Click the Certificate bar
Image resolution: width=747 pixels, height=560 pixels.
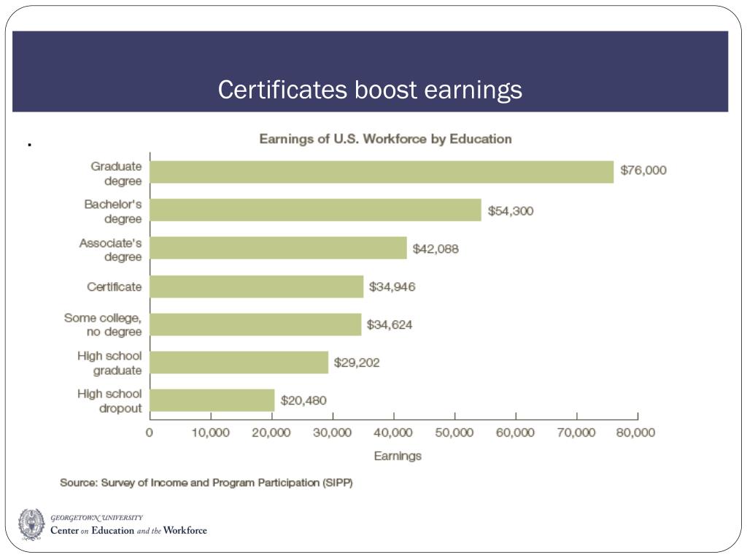tap(257, 286)
